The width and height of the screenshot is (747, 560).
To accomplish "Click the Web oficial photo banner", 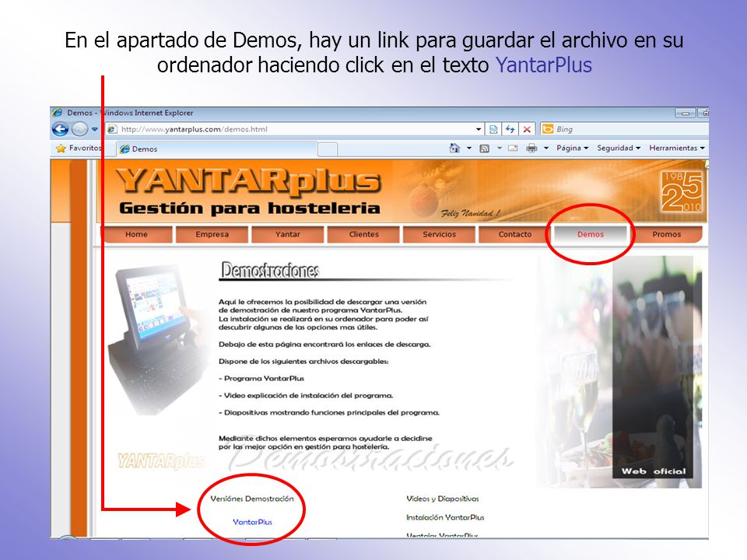I will point(653,368).
